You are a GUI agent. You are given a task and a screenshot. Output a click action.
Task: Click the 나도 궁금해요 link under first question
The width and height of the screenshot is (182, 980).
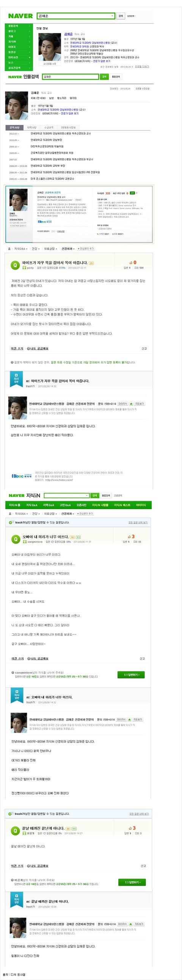click(38, 348)
